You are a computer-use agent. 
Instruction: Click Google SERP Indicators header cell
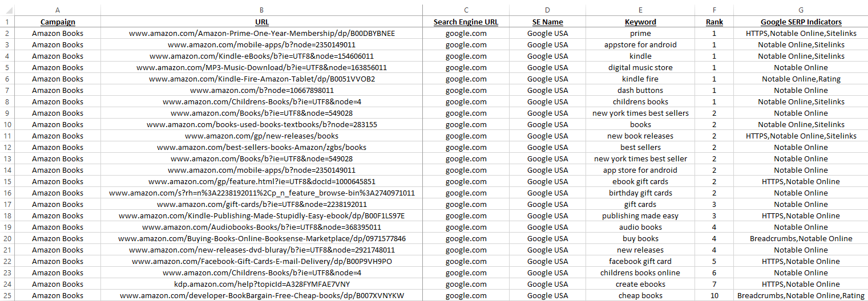801,22
